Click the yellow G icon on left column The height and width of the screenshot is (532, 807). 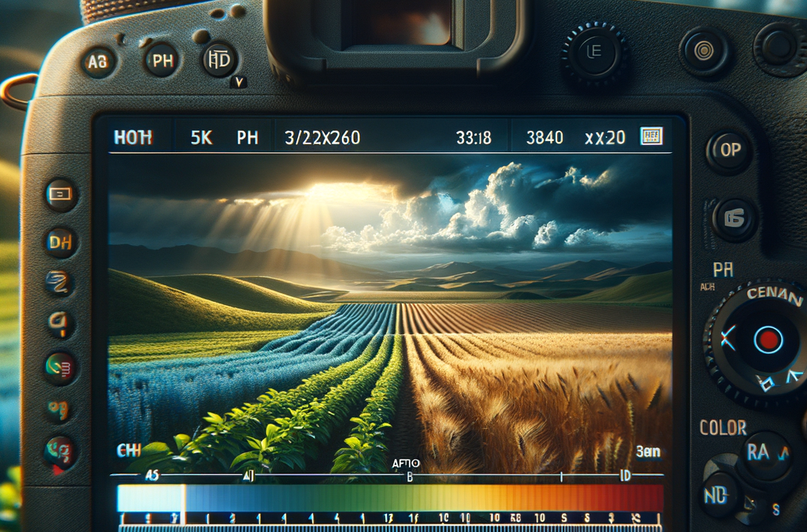click(60, 324)
